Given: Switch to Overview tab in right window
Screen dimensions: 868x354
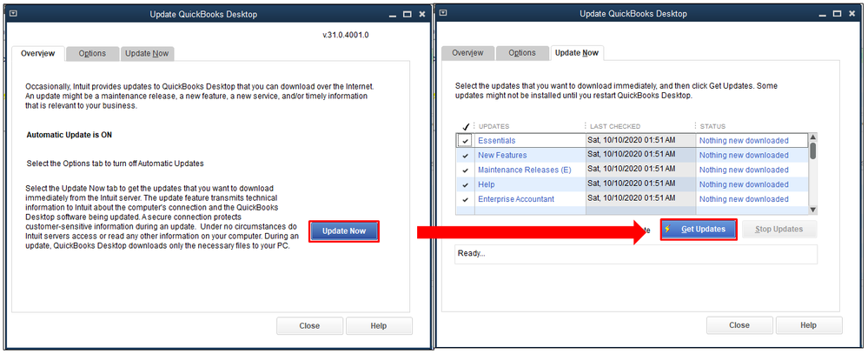Looking at the screenshot, I should [467, 53].
